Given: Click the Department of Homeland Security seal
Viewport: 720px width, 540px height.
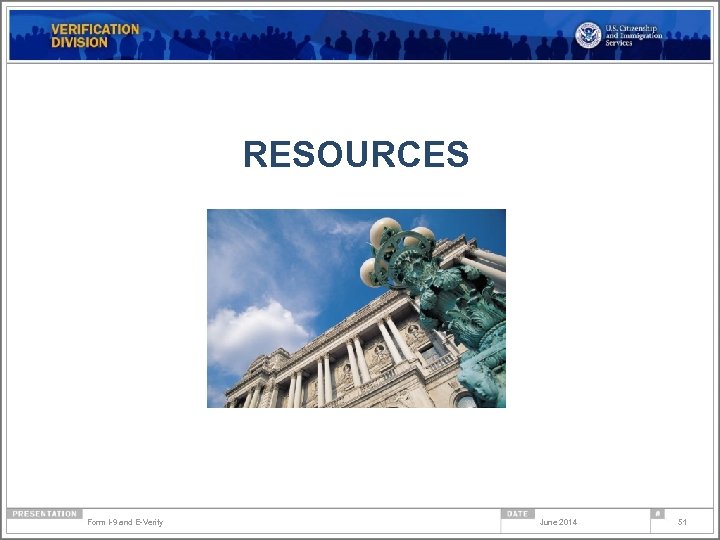Looking at the screenshot, I should pyautogui.click(x=588, y=35).
